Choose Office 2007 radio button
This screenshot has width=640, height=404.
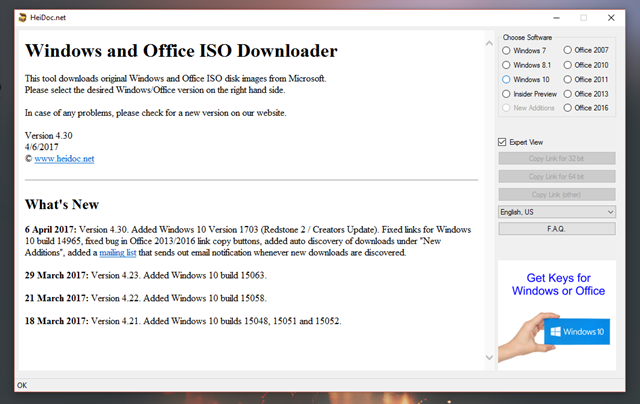568,49
